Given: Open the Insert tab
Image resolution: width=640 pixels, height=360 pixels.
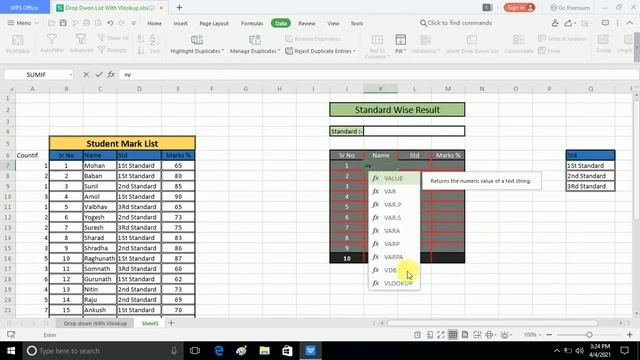Looking at the screenshot, I should click(180, 23).
